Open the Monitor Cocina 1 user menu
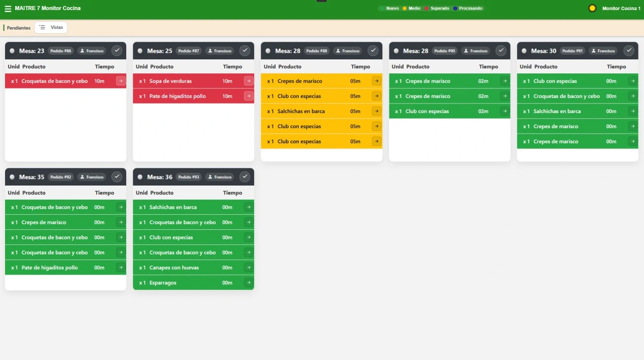This screenshot has height=360, width=644. pyautogui.click(x=621, y=9)
